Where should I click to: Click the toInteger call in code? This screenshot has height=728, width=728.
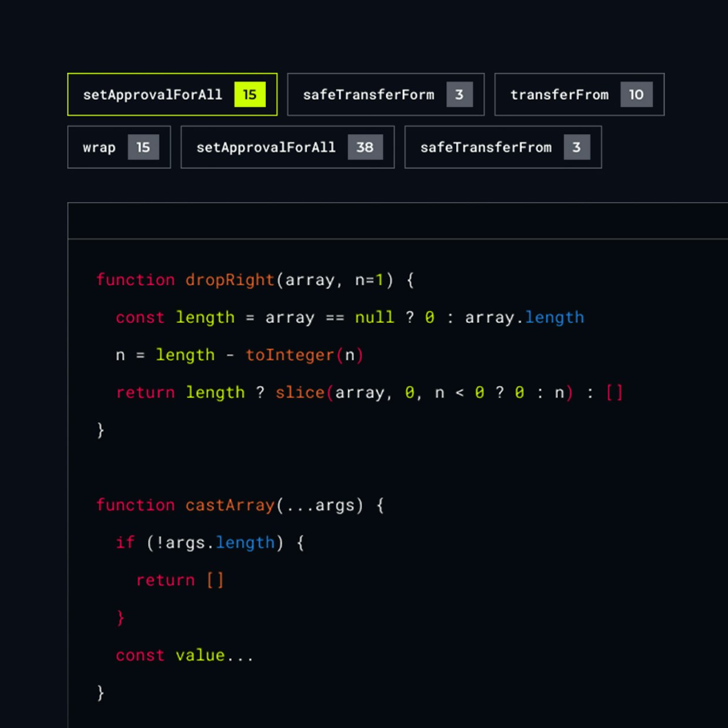tap(289, 355)
